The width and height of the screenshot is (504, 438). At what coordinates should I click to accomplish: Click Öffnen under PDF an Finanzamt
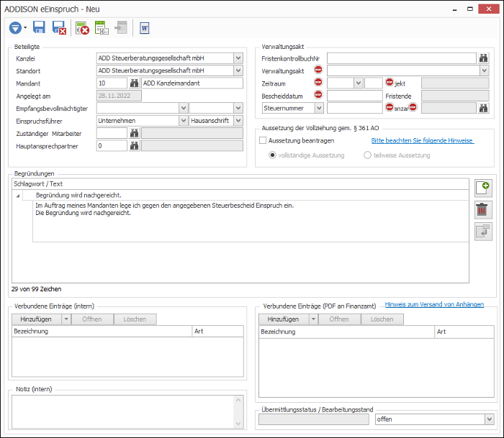[x=339, y=319]
